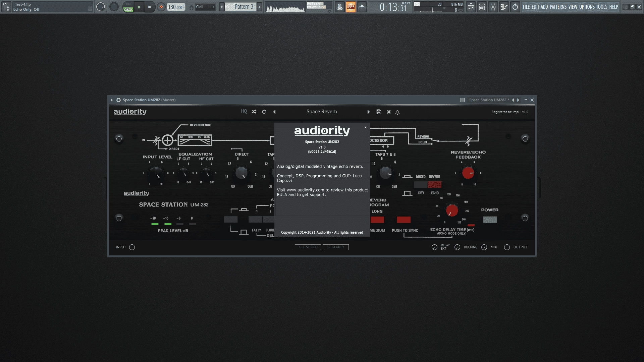Save preset with the floppy disk icon

pos(379,112)
